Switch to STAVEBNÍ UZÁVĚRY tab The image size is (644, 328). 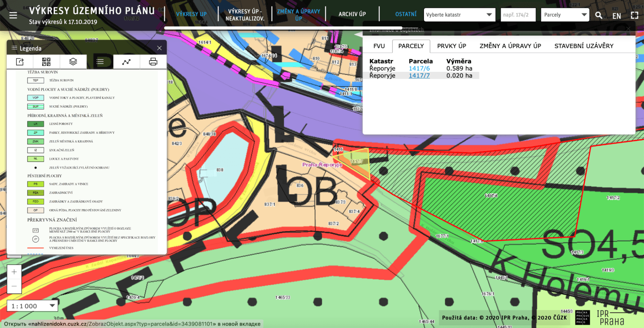click(x=584, y=46)
